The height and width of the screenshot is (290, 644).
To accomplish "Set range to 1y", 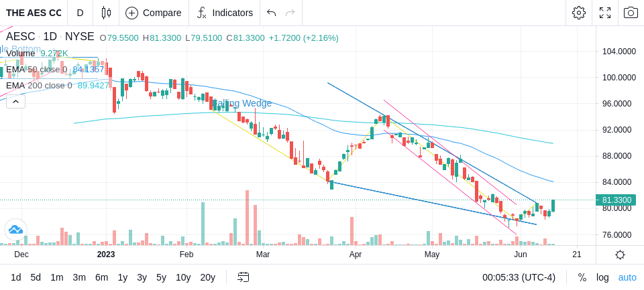I will pyautogui.click(x=122, y=278).
